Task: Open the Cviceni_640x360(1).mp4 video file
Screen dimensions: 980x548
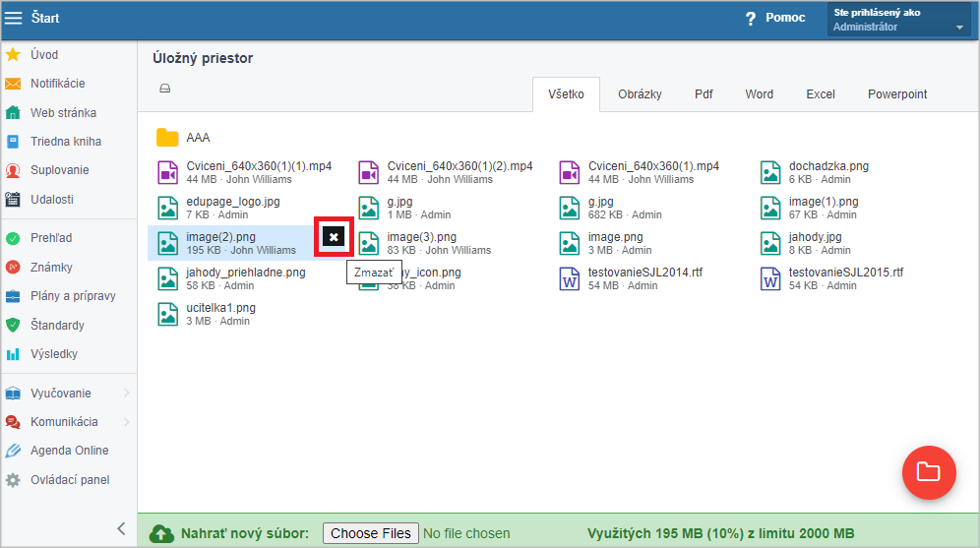Action: [653, 166]
